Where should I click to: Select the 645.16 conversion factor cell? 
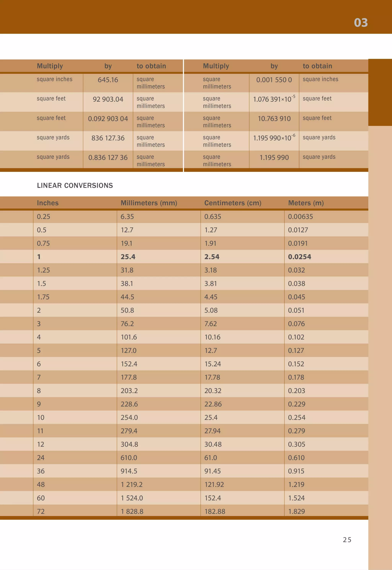point(108,80)
